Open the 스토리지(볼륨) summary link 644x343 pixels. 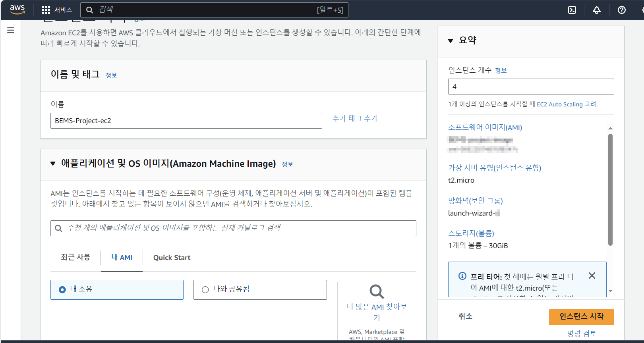471,233
